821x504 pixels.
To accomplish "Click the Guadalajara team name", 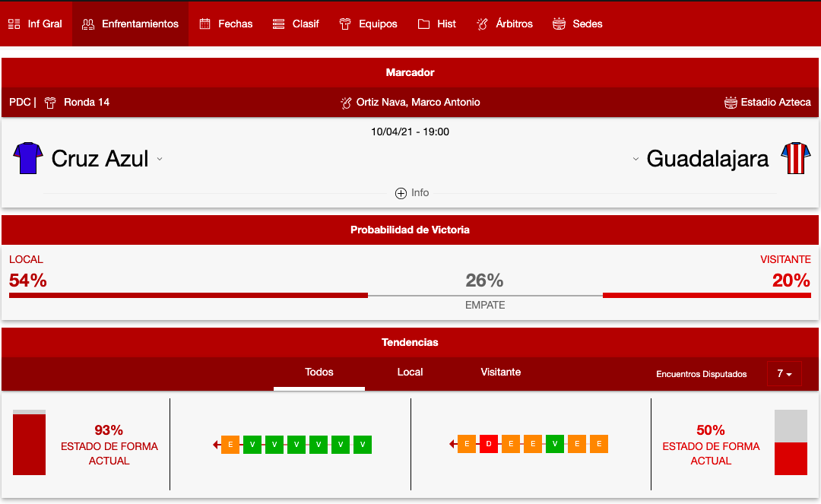I will pos(708,159).
